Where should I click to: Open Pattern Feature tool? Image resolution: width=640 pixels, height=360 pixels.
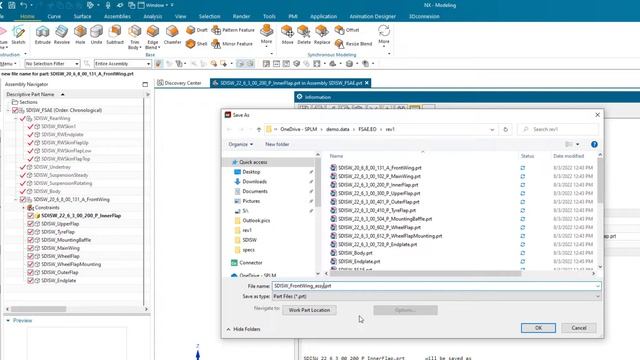pyautogui.click(x=233, y=30)
